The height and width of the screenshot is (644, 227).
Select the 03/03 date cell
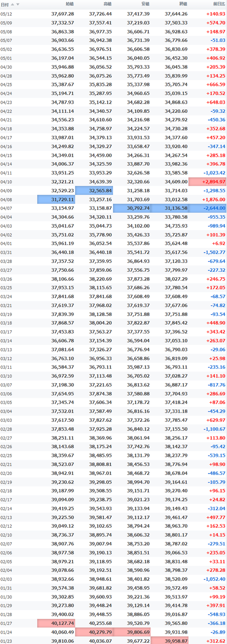pyautogui.click(x=6, y=419)
